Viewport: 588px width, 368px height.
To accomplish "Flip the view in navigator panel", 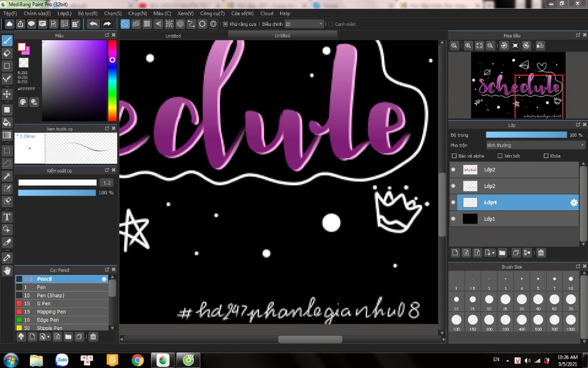I will pos(540,45).
